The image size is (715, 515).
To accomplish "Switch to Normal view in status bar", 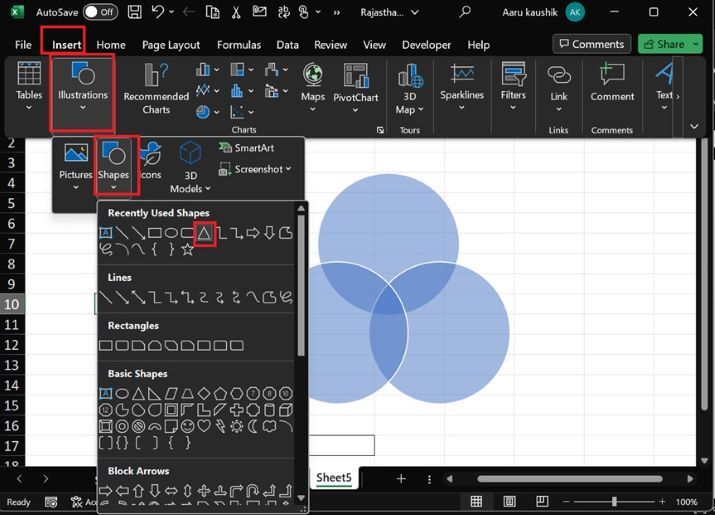I will pos(476,502).
